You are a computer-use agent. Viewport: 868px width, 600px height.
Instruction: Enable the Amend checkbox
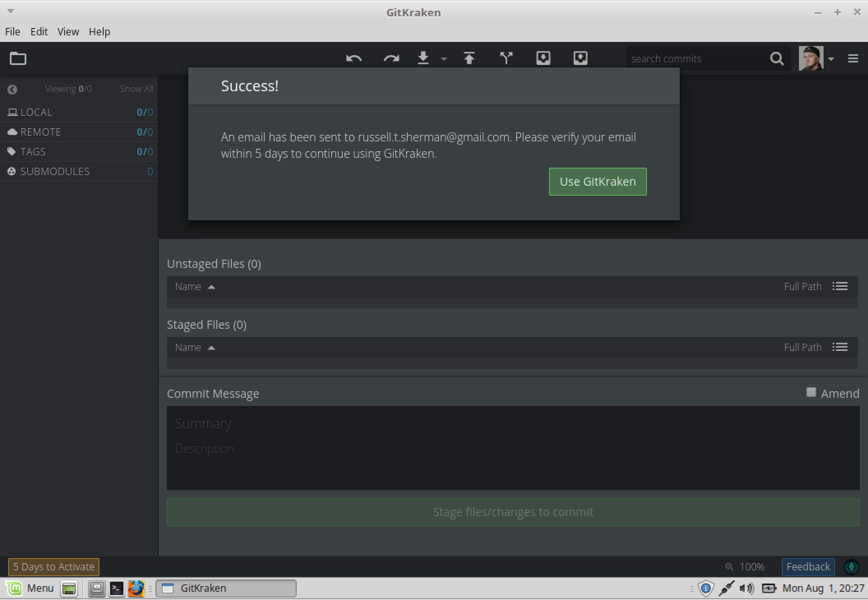811,392
